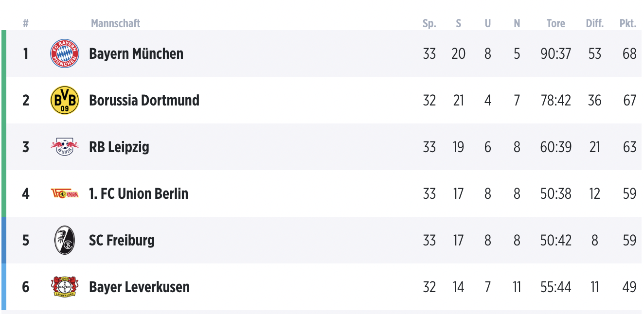Open the 1. FC Union Berlin page
Screen dimensions: 644x314
click(x=138, y=193)
